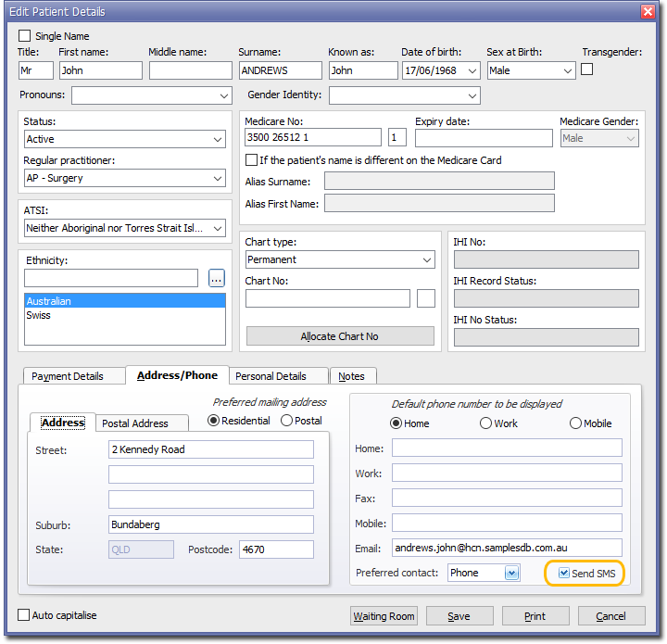Expand the Regular practitioner dropdown
The width and height of the screenshot is (667, 644).
(x=218, y=179)
